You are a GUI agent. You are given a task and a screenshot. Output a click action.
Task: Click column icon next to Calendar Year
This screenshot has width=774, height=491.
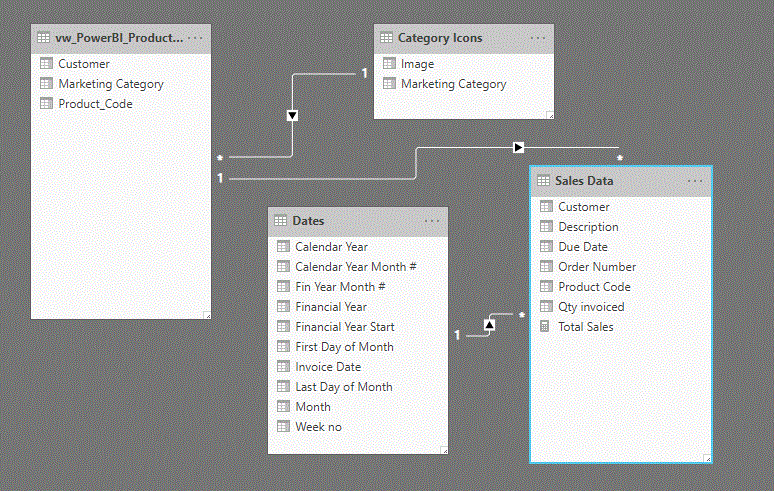tap(283, 246)
